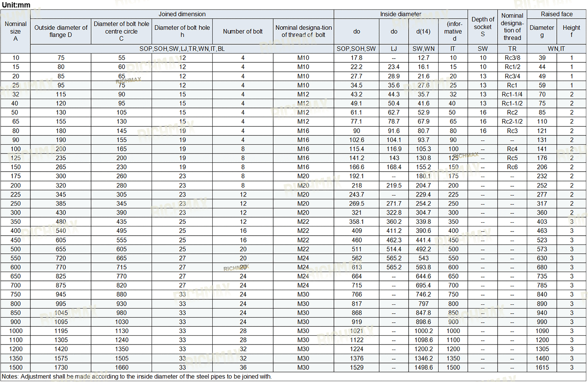The image size is (588, 382).
Task: Click the Notes text below the table
Action: coord(137,377)
